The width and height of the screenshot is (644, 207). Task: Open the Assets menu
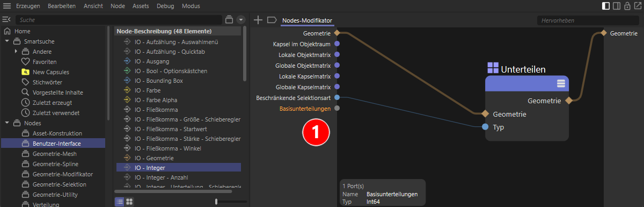pyautogui.click(x=141, y=6)
